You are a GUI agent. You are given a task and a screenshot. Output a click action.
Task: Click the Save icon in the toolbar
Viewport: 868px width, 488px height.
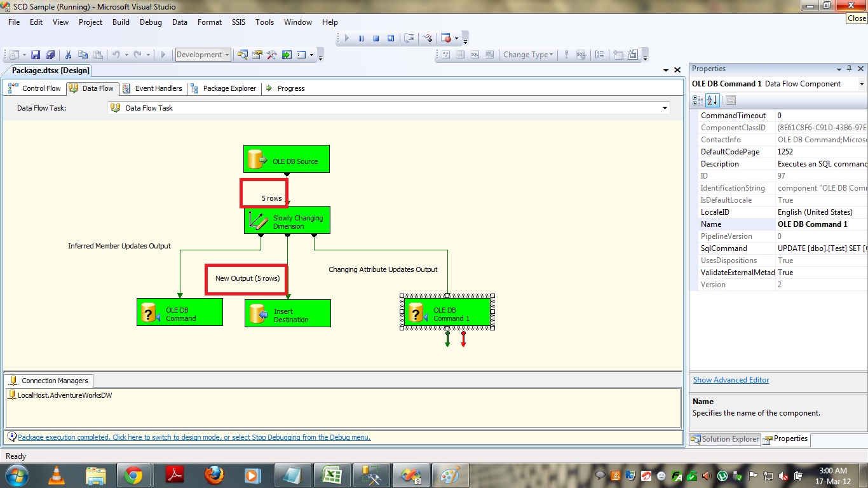click(36, 55)
